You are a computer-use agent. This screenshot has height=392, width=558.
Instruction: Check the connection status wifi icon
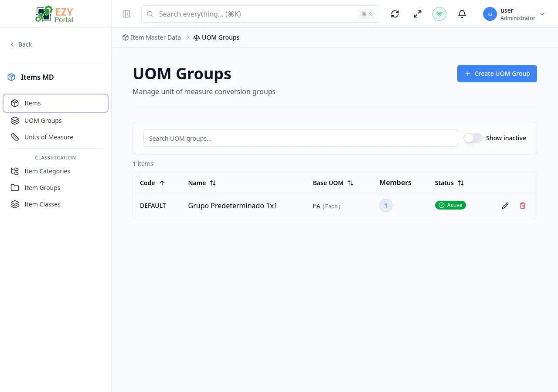point(439,14)
